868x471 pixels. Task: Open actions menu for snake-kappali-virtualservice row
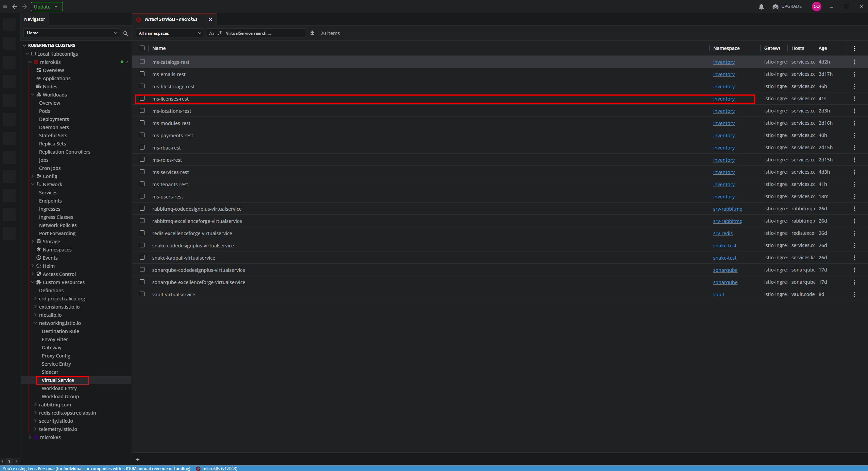point(854,258)
